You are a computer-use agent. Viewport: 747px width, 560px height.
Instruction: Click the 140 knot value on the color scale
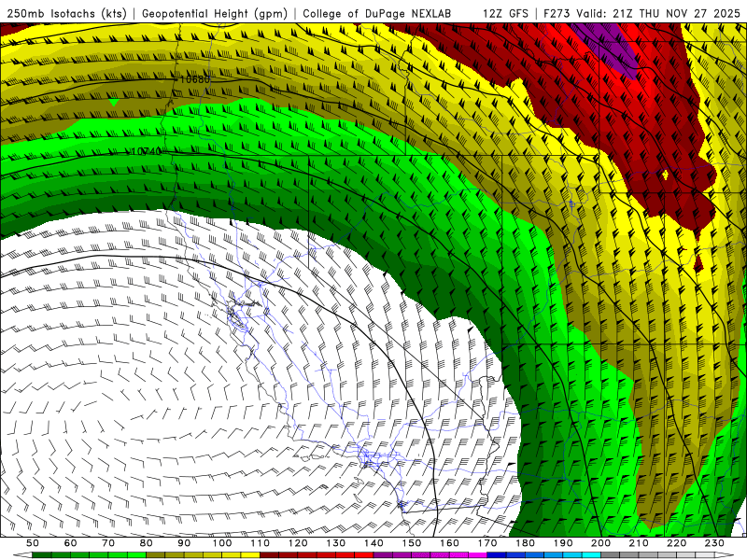[374, 543]
